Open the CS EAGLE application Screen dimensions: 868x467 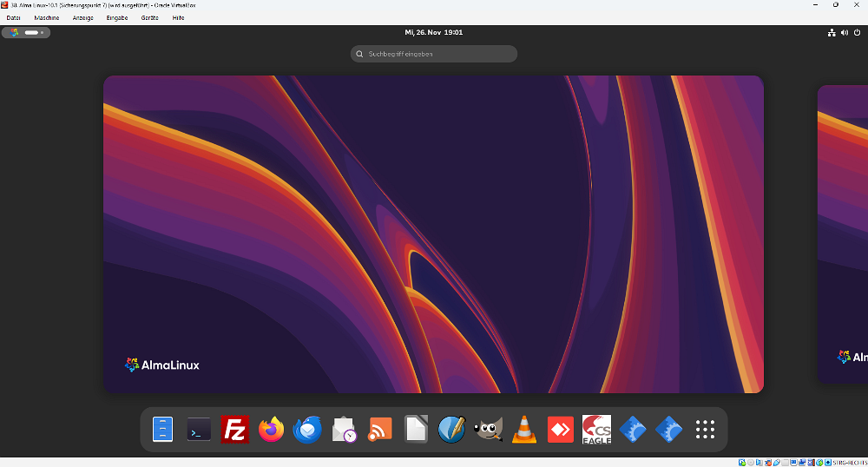point(596,430)
